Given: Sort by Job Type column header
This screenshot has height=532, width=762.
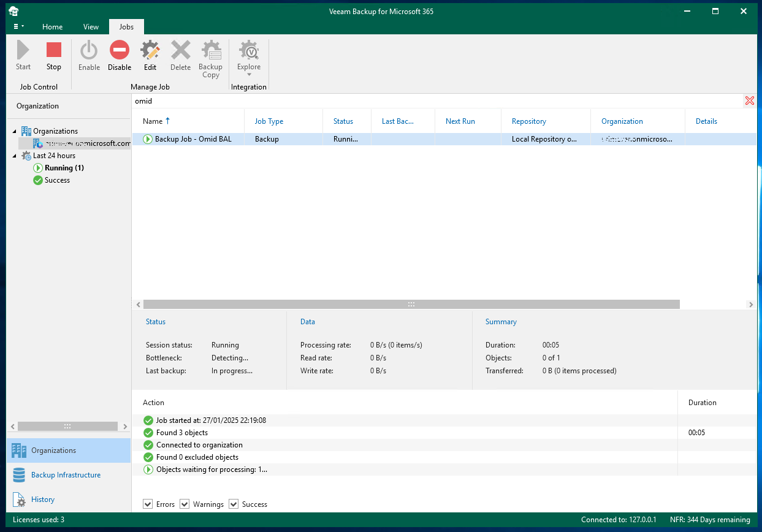Looking at the screenshot, I should (x=283, y=121).
